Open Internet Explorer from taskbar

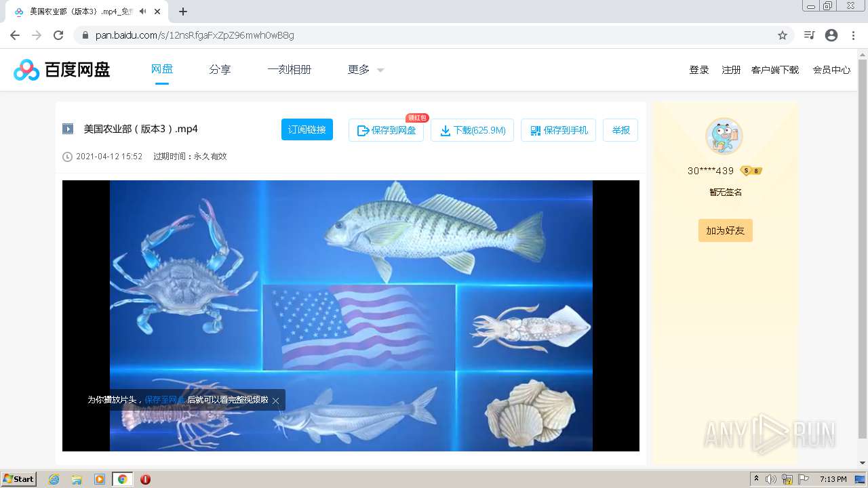pos(54,479)
